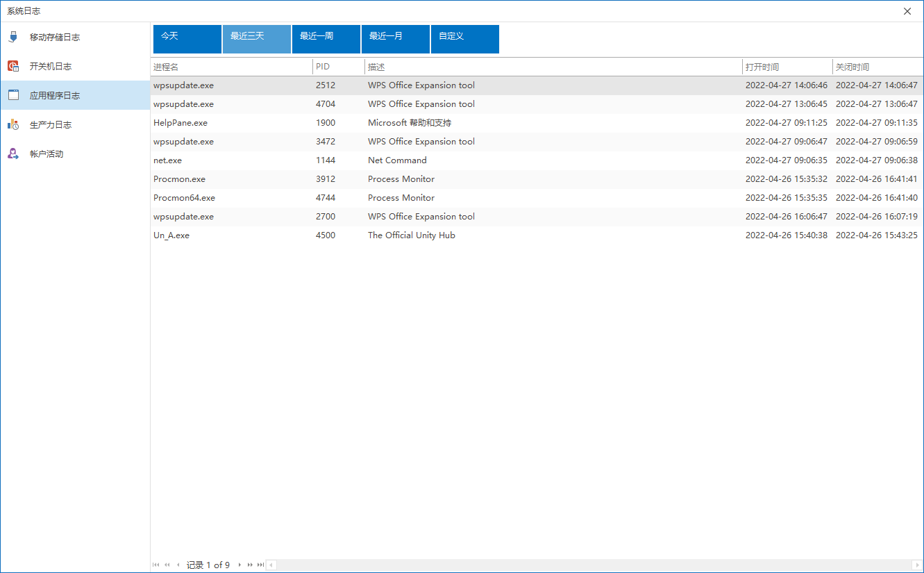Click Process Monitor description in Procmon64.exe row

[401, 198]
